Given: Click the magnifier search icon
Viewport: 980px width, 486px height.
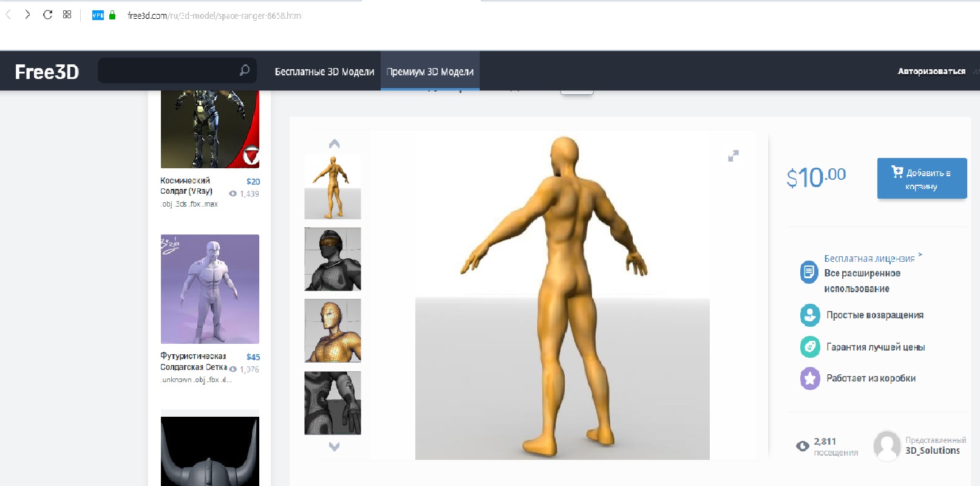Looking at the screenshot, I should (x=244, y=70).
